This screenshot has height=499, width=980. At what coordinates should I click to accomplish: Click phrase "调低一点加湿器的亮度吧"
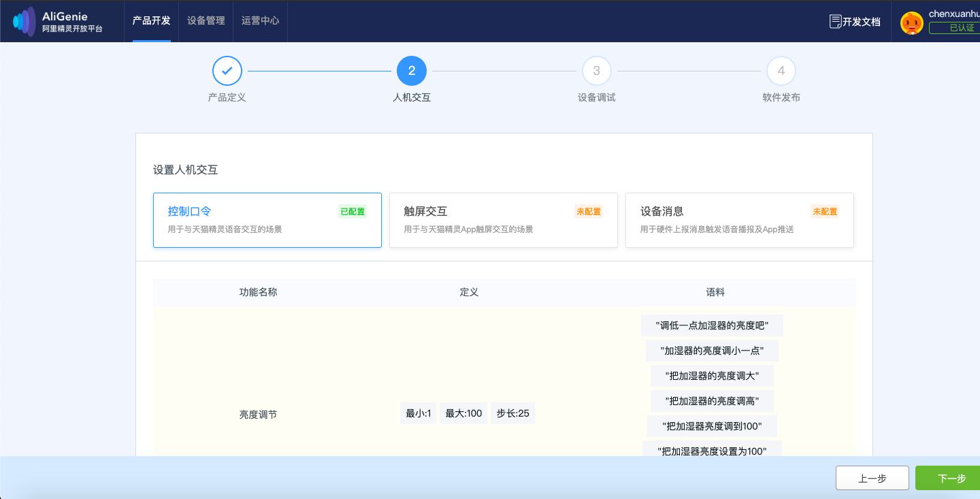[x=712, y=325]
